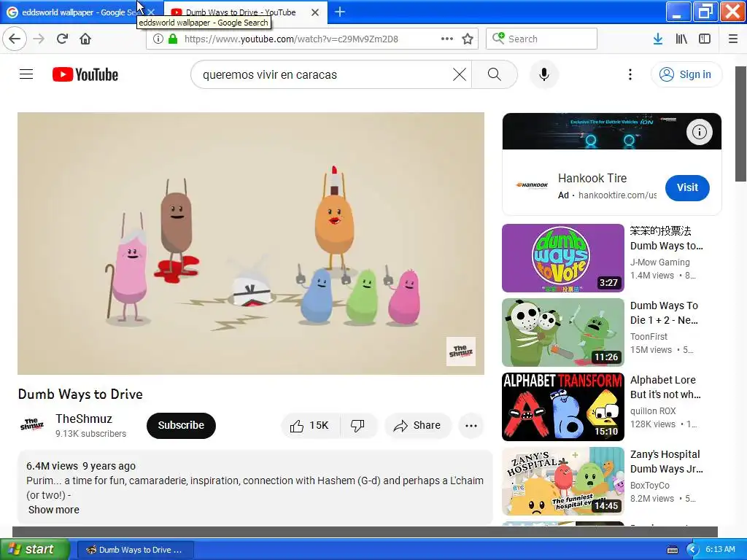747x560 pixels.
Task: Click the address bar URL
Action: click(291, 39)
